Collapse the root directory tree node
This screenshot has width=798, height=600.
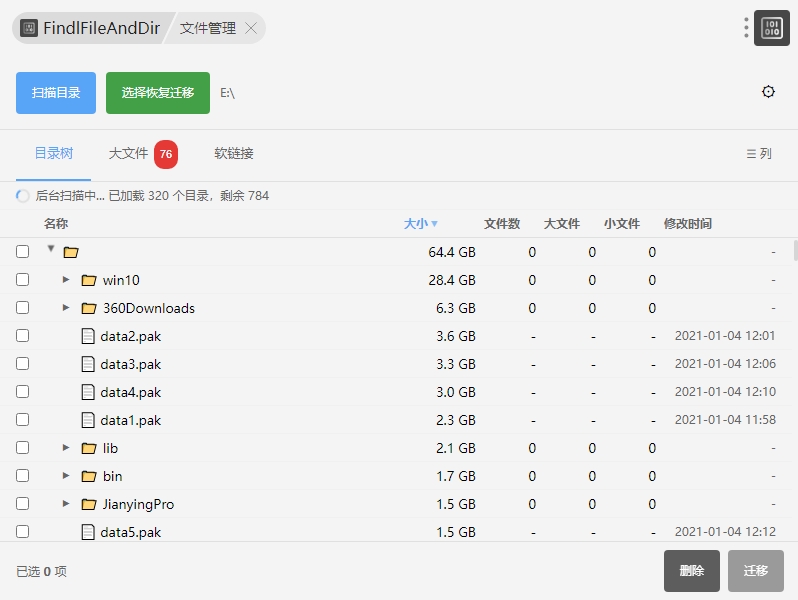click(51, 248)
